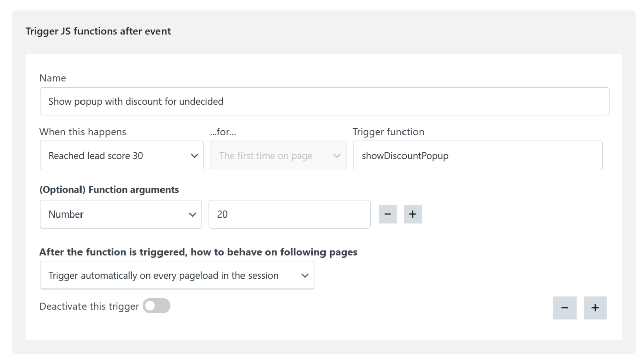The image size is (644, 361).
Task: Click the '(Optional) Function arguments' label
Action: (109, 189)
